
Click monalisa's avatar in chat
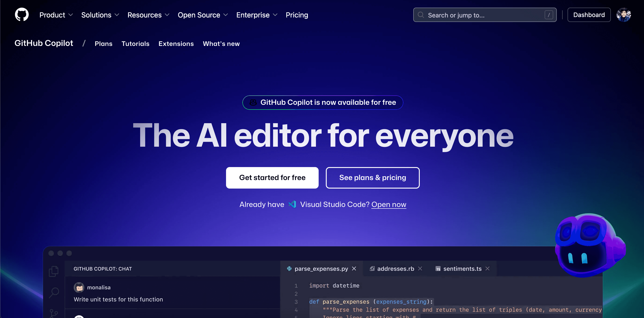click(79, 288)
